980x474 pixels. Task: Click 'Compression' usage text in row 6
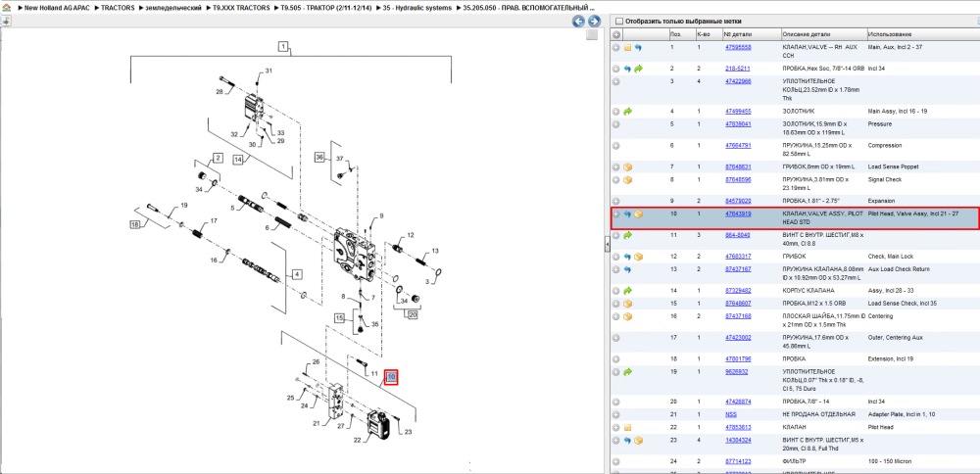[x=884, y=146]
